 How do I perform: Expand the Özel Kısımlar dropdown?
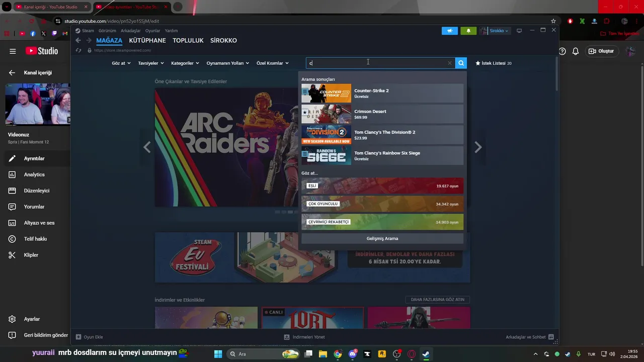[273, 63]
